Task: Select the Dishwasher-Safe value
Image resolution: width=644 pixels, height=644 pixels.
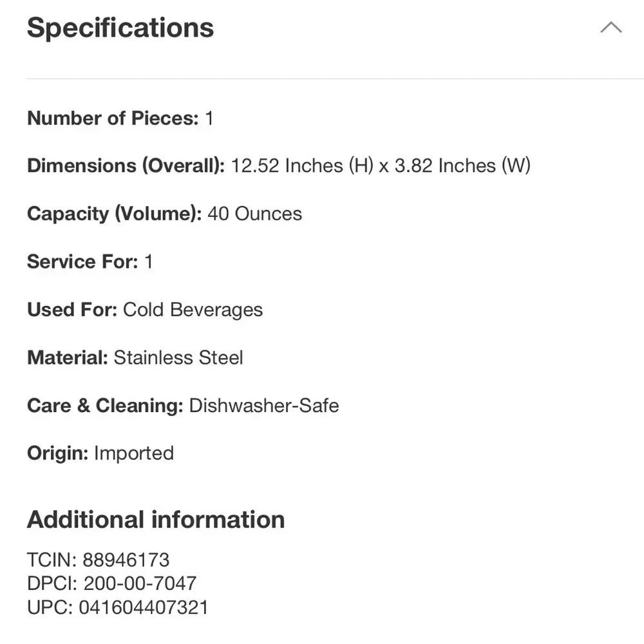Action: 263,406
